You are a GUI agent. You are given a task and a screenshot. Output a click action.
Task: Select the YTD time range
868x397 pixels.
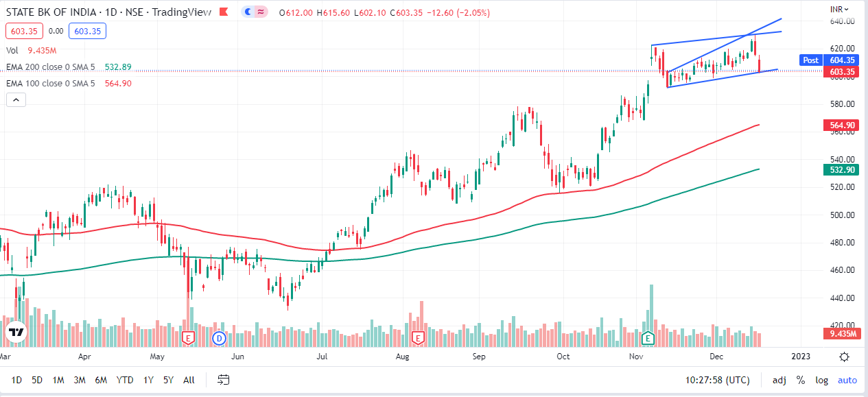(125, 380)
